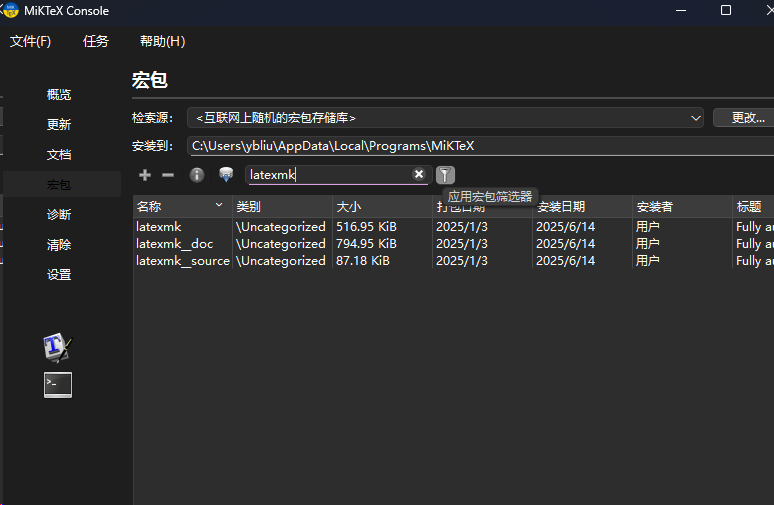
Task: Open the 设置 page
Action: pos(59,275)
